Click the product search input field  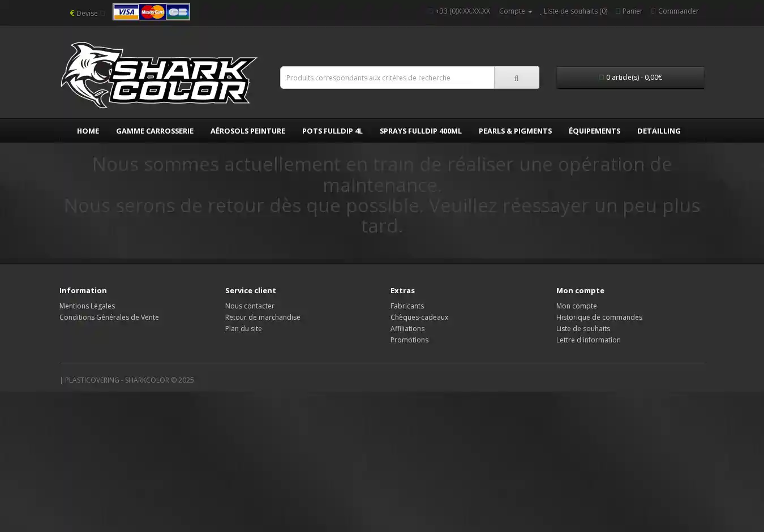(x=387, y=78)
